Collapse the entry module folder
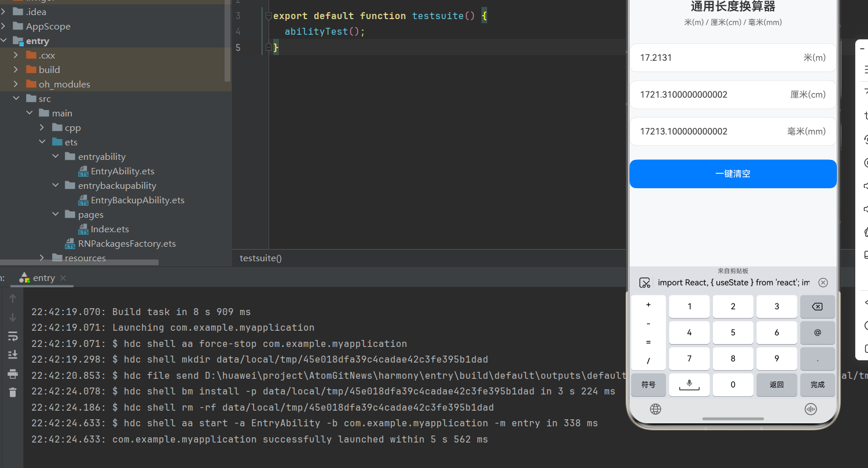 tap(3, 41)
